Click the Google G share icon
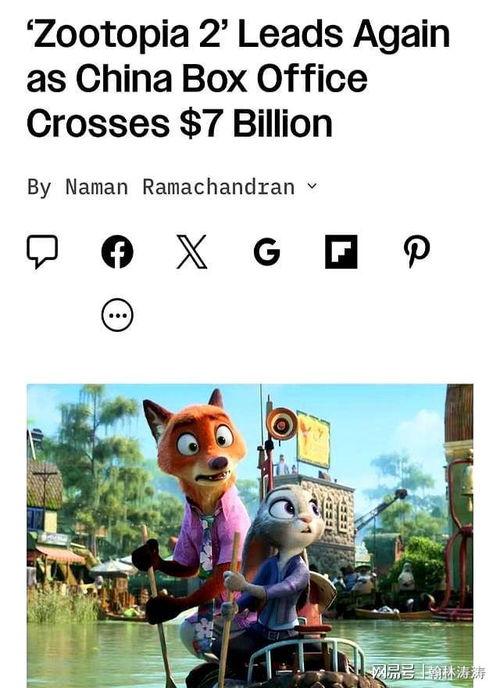This screenshot has height=688, width=500. pyautogui.click(x=267, y=252)
